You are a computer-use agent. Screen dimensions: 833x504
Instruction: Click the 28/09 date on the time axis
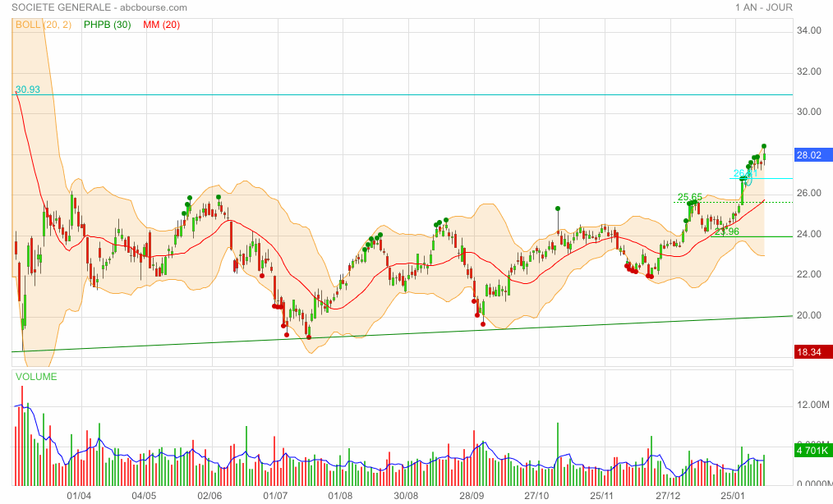pos(472,496)
